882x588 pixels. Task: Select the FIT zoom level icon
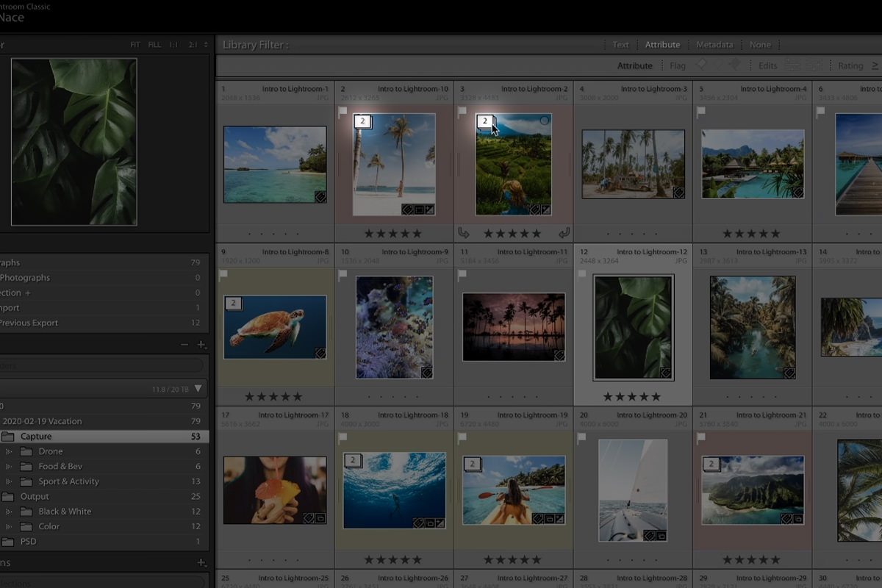click(x=135, y=44)
